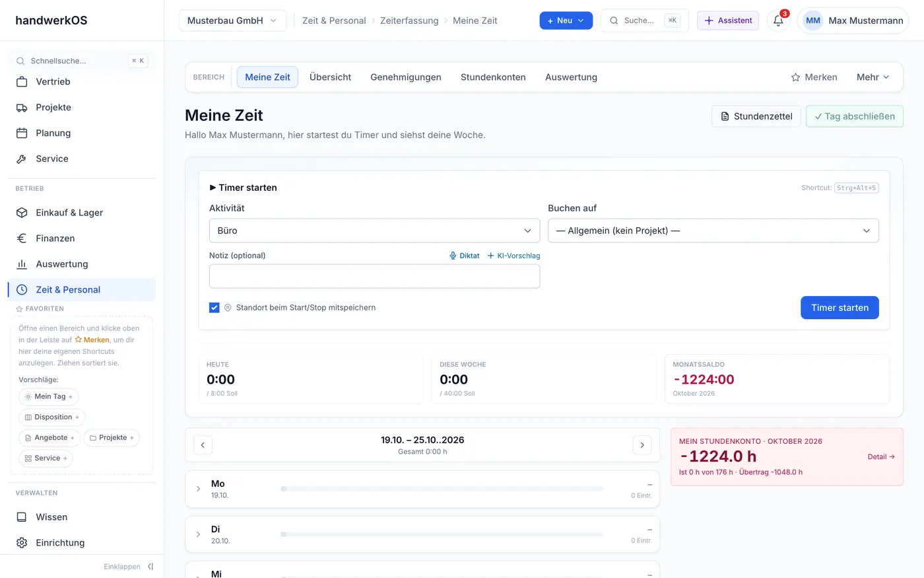Go to previous week with left arrow

[x=203, y=445]
